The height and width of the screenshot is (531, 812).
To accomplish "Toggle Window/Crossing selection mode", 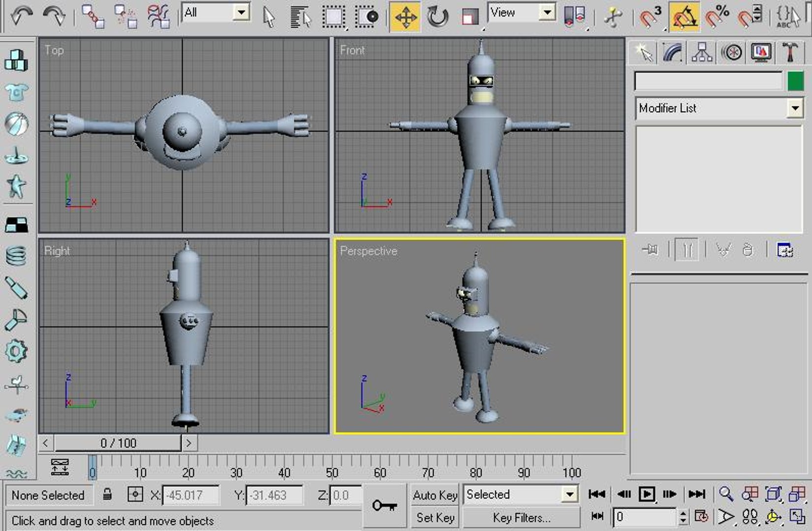I will (x=367, y=18).
